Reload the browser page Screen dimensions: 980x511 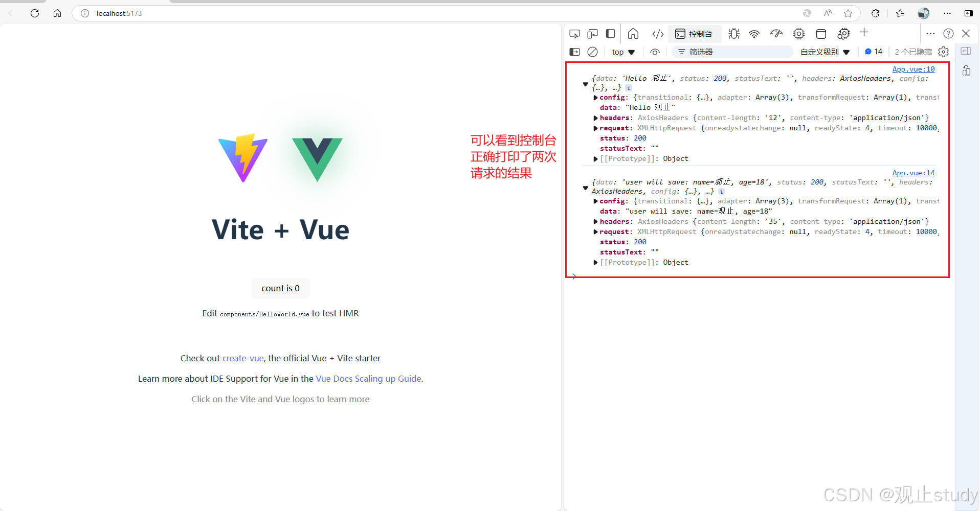35,13
